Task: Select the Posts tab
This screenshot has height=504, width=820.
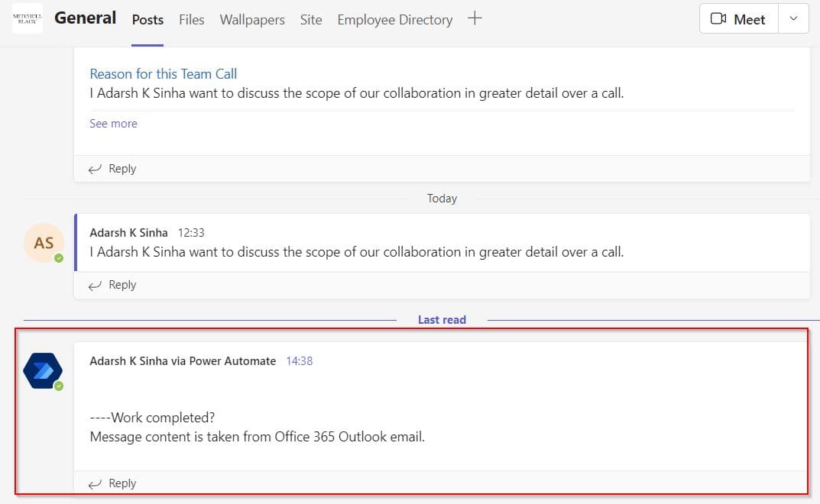Action: [x=147, y=20]
